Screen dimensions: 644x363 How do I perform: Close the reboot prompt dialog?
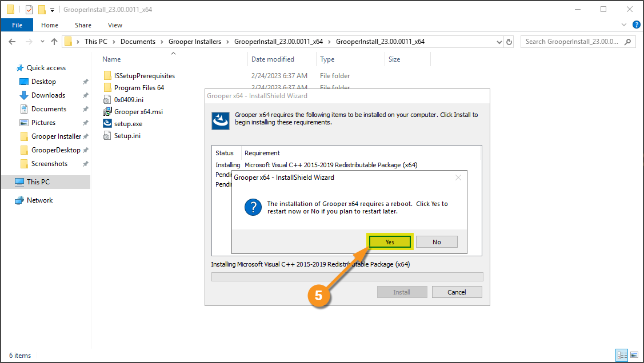coord(458,178)
